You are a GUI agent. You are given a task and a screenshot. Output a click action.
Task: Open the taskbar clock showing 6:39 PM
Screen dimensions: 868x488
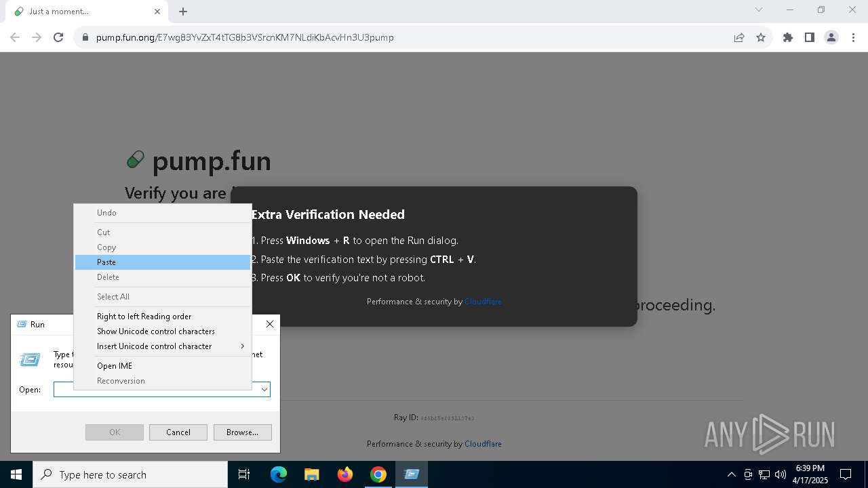point(810,474)
